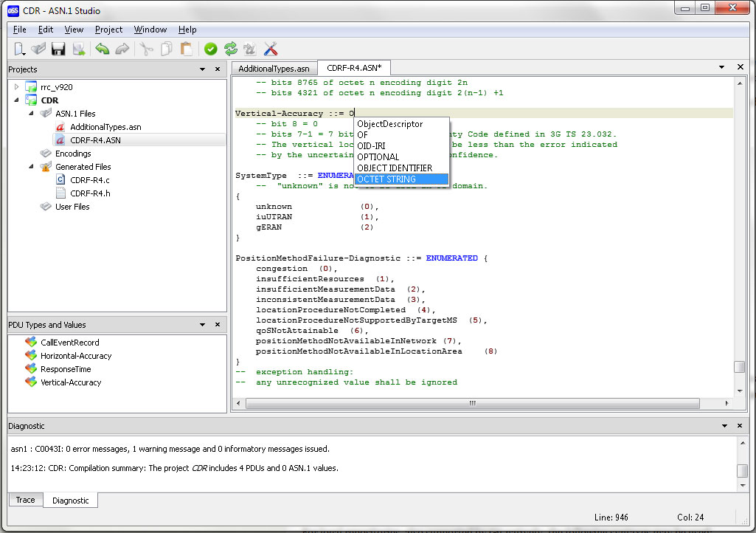Click the New file toolbar icon

coord(19,49)
